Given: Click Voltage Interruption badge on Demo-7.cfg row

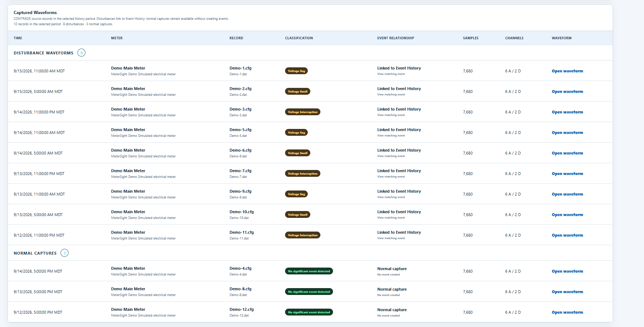Looking at the screenshot, I should pos(303,174).
